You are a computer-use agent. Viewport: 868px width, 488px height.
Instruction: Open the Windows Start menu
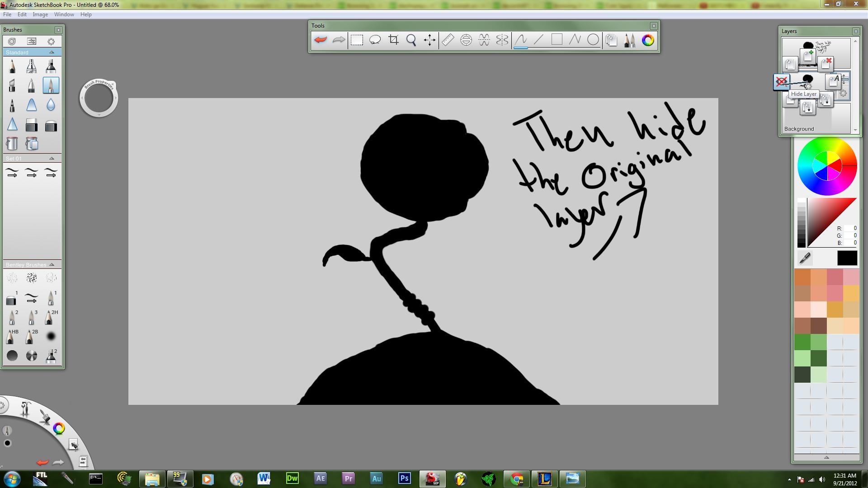[12, 479]
